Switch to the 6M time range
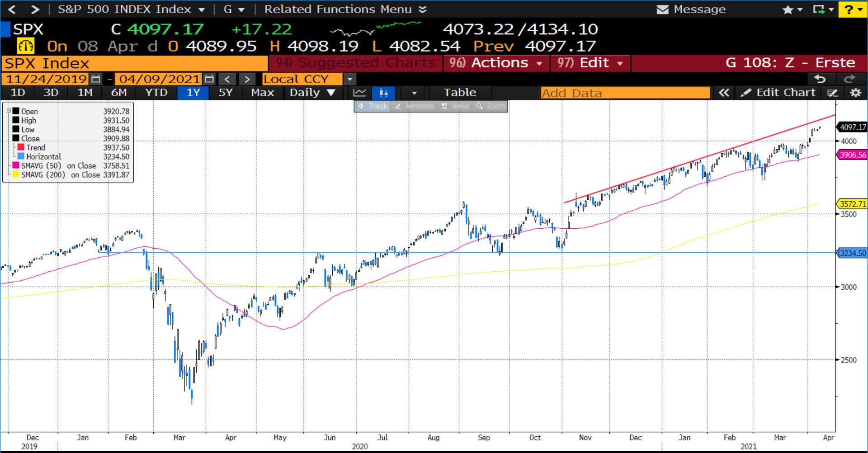Screen dimensions: 868x453 [x=119, y=93]
